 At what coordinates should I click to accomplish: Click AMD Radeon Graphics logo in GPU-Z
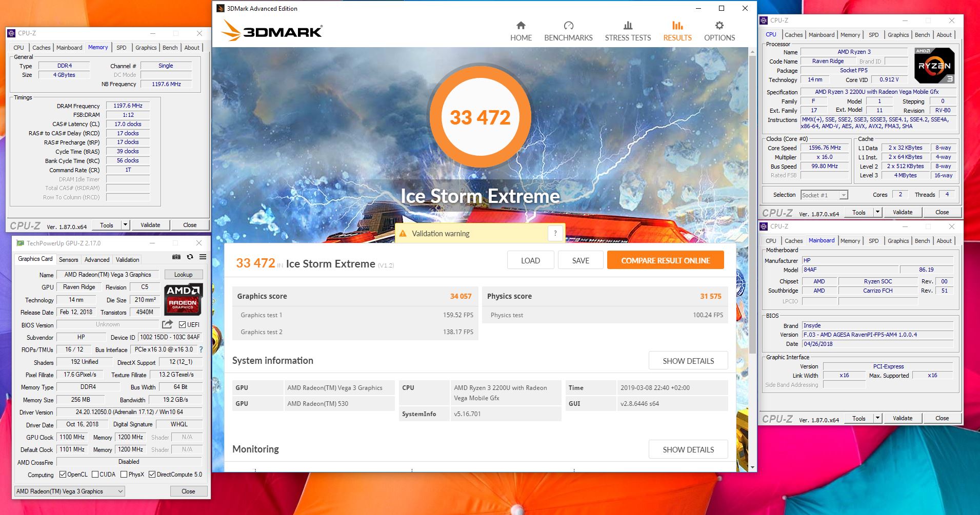tap(183, 299)
